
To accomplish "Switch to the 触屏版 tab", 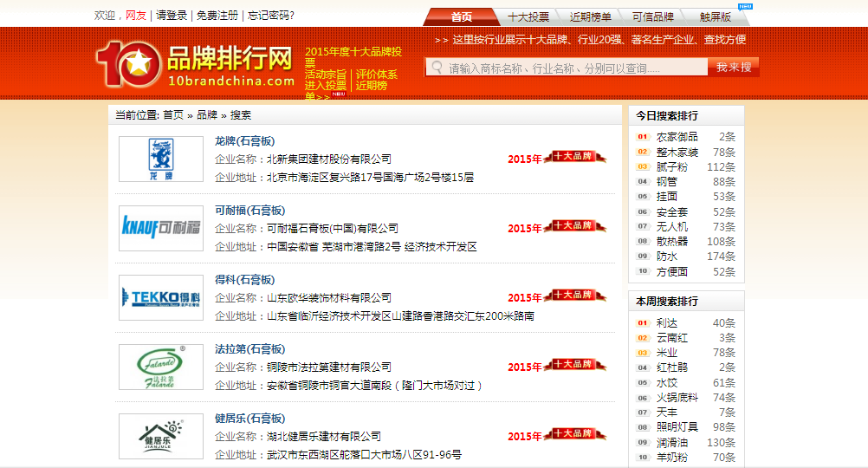I will pyautogui.click(x=715, y=17).
